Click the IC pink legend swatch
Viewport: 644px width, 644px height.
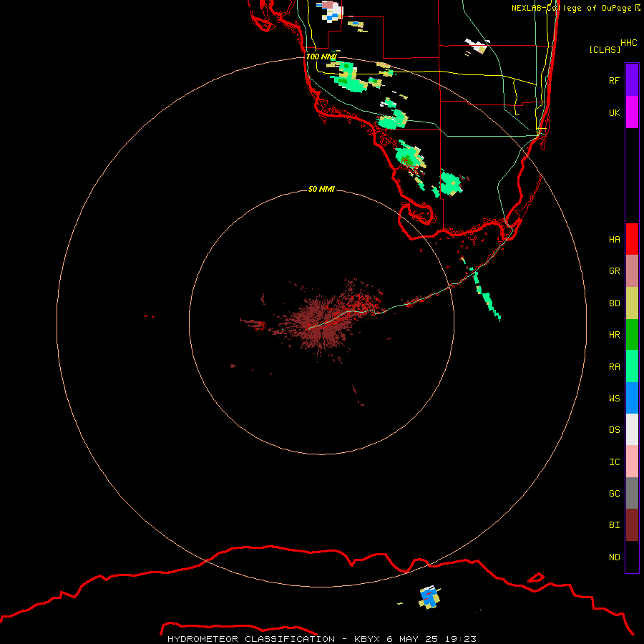[x=632, y=462]
